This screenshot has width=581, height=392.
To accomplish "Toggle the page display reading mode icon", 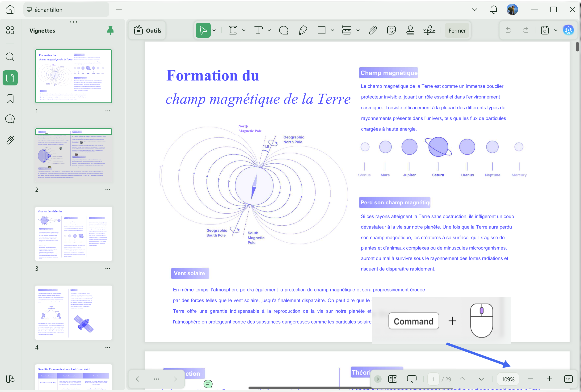I will (392, 379).
